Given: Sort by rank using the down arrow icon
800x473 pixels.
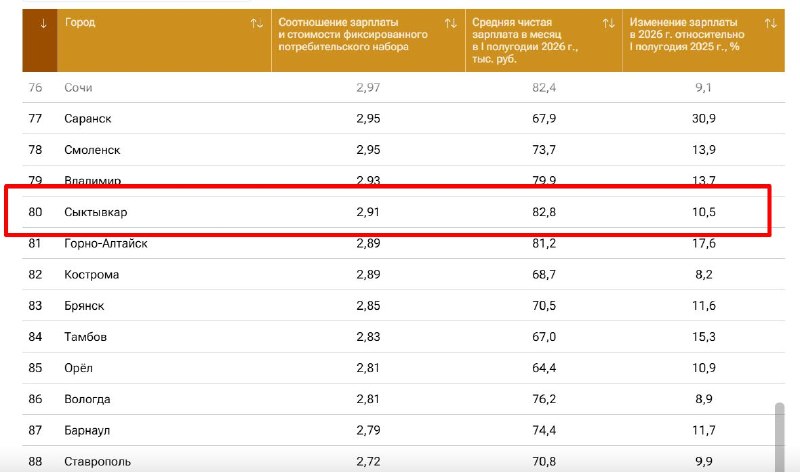Looking at the screenshot, I should click(43, 23).
